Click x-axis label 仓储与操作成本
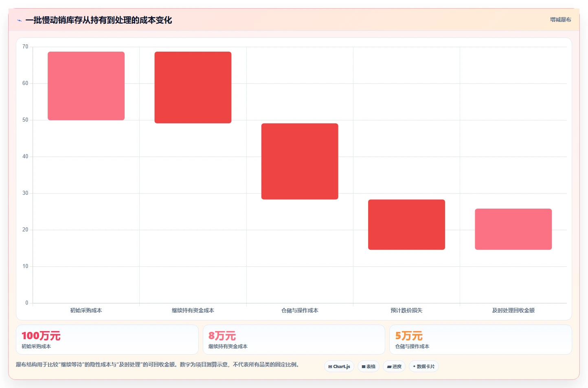 tap(300, 310)
